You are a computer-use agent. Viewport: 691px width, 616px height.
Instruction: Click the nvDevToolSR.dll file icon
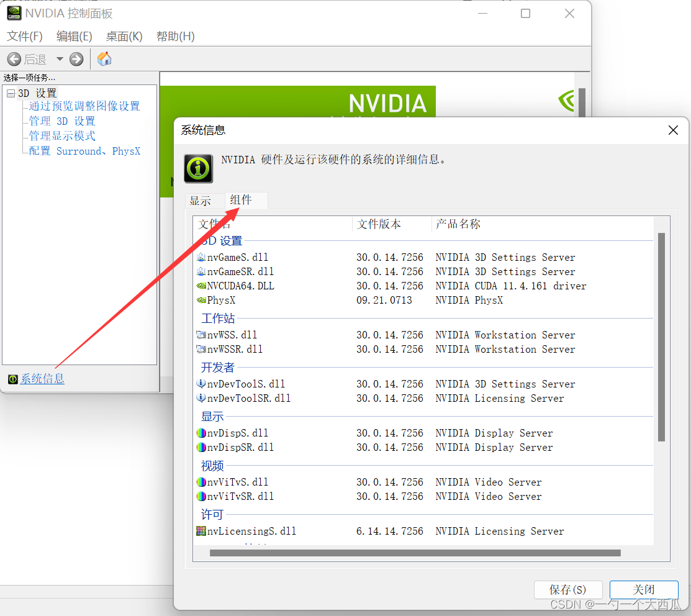[201, 397]
